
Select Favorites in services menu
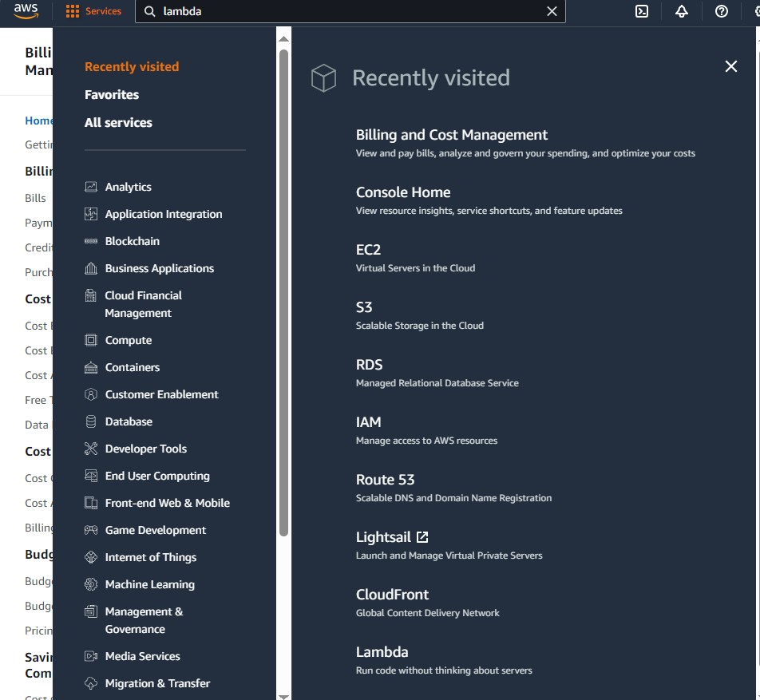pyautogui.click(x=112, y=94)
